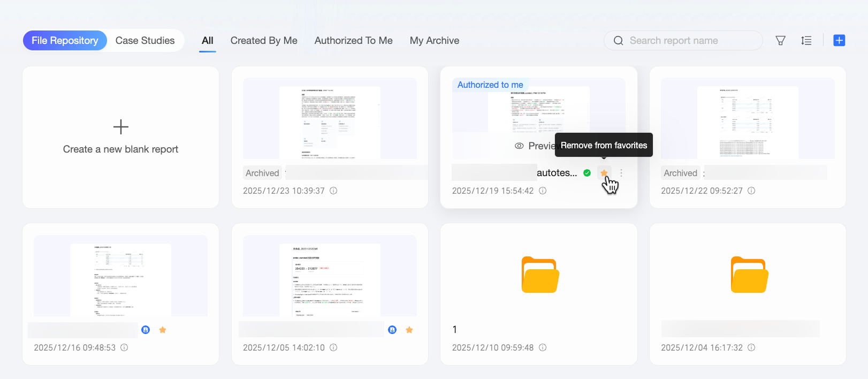Show reports Created By Me
The width and height of the screenshot is (868, 379).
[x=264, y=41]
